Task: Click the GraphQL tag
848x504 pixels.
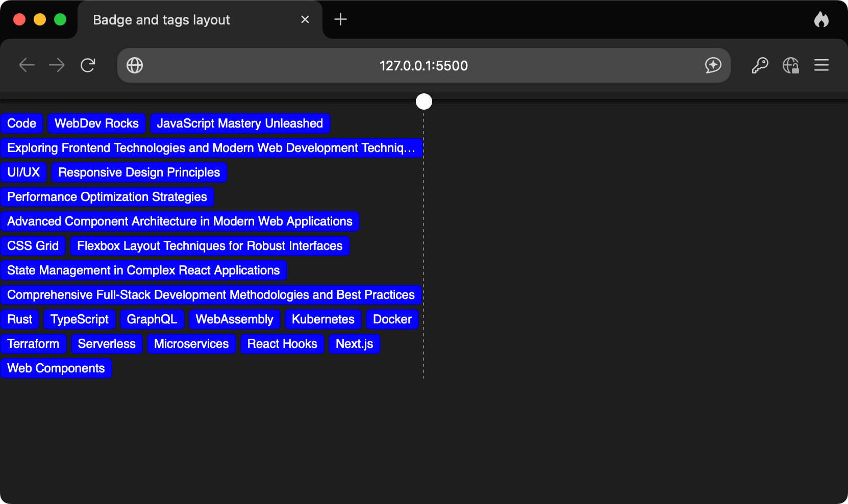Action: tap(152, 319)
